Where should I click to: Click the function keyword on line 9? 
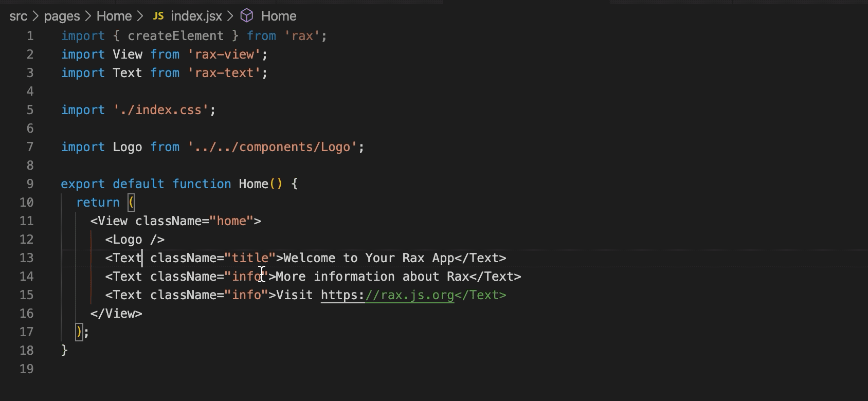(x=202, y=184)
